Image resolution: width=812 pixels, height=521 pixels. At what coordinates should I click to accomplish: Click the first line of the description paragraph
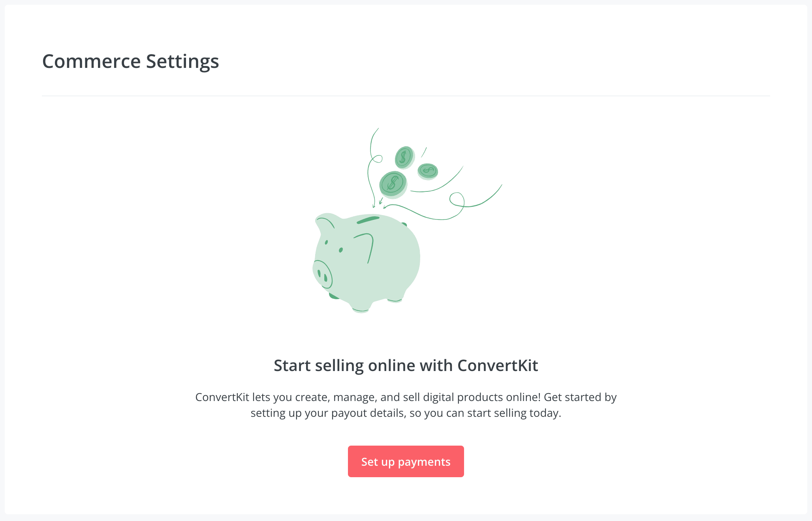[406, 397]
